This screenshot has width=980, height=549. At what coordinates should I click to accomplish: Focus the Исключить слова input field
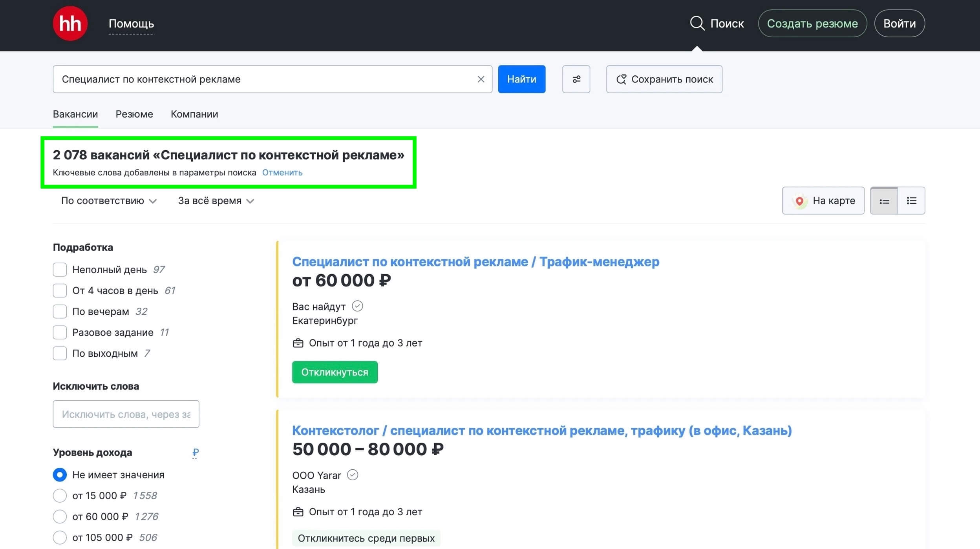point(126,414)
